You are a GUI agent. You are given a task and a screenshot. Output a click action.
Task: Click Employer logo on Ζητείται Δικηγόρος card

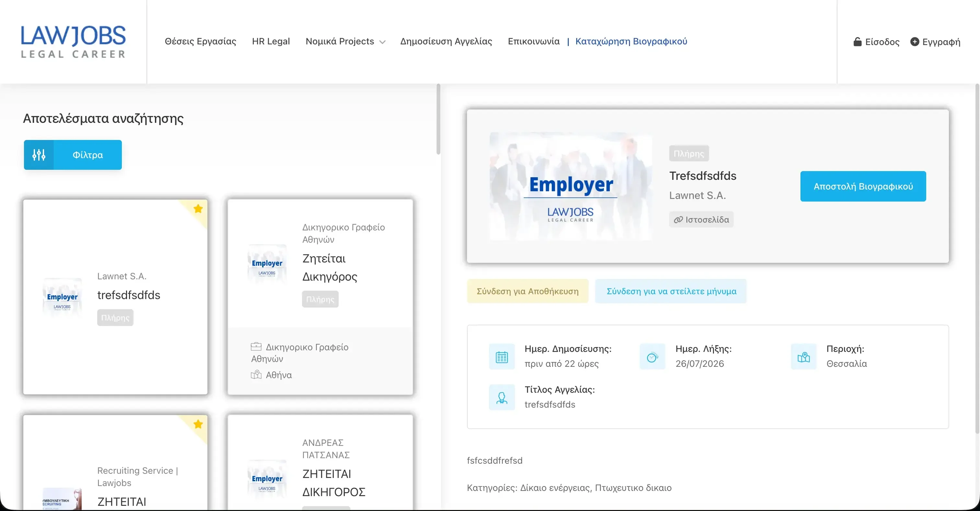[267, 264]
